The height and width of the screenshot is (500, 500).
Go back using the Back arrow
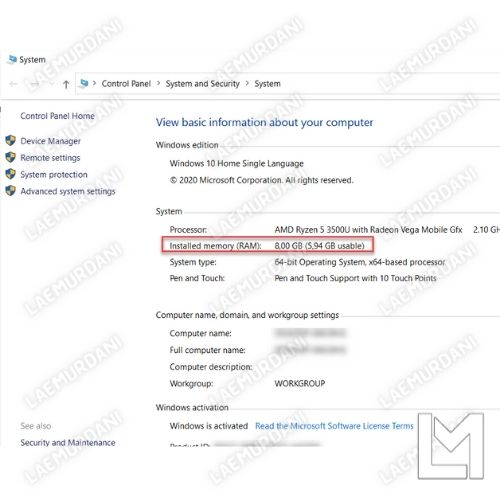[13, 84]
